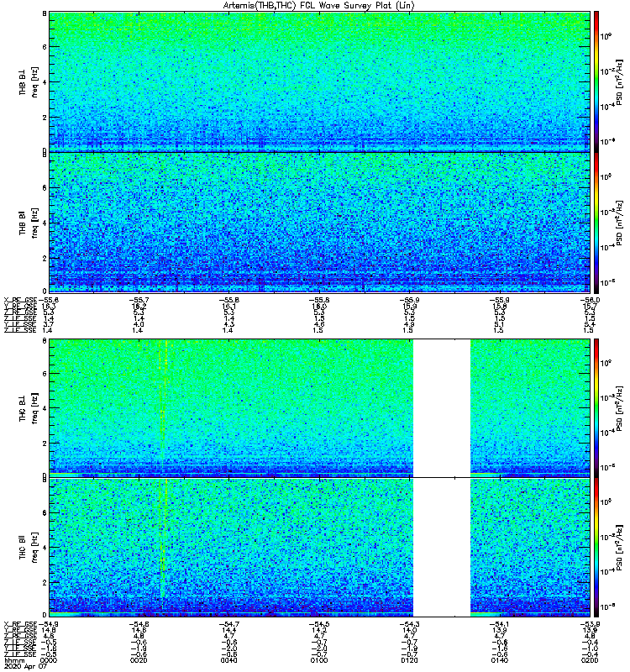Click the 0200 time label
Viewport: 630px width, 672px height.
click(590, 660)
